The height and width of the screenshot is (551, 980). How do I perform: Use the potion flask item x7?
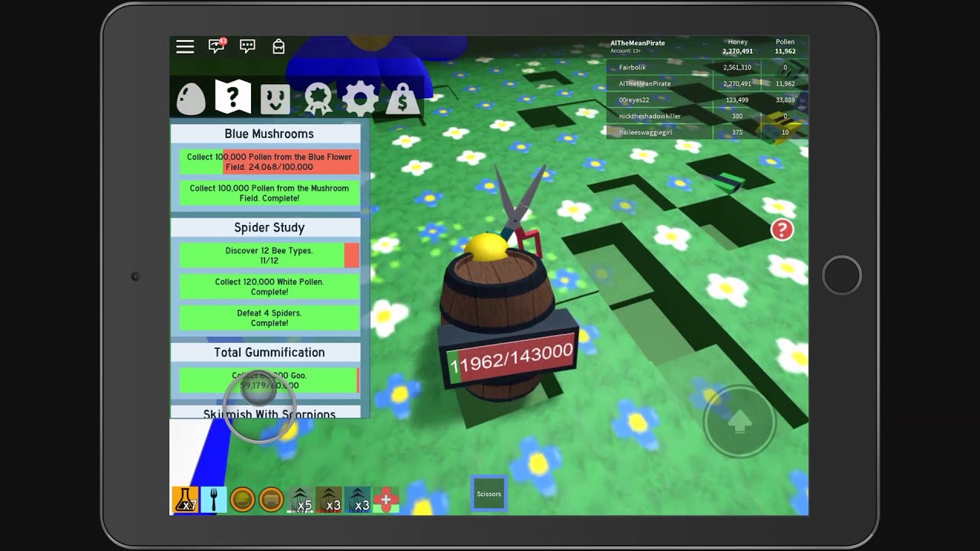185,500
